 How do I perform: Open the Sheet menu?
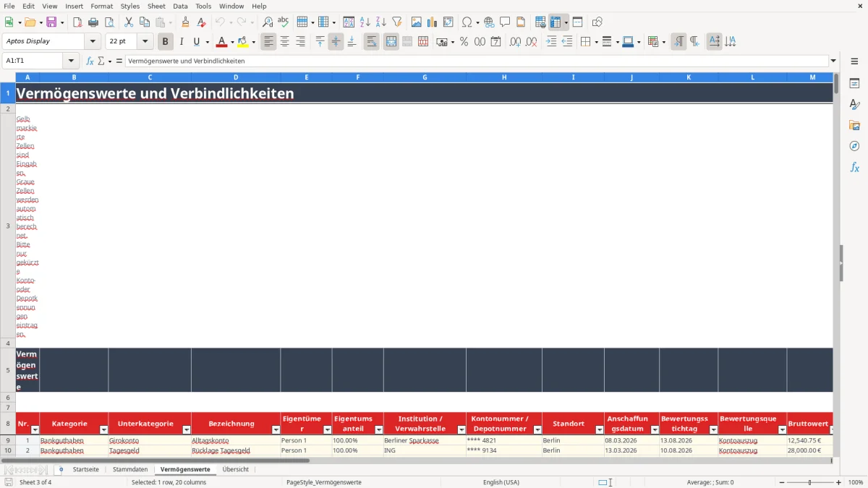coord(156,6)
